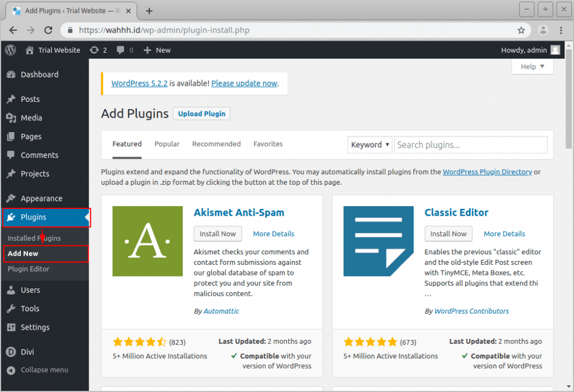Click the Comments bubble icon in sidebar
This screenshot has width=574, height=392.
(x=11, y=155)
